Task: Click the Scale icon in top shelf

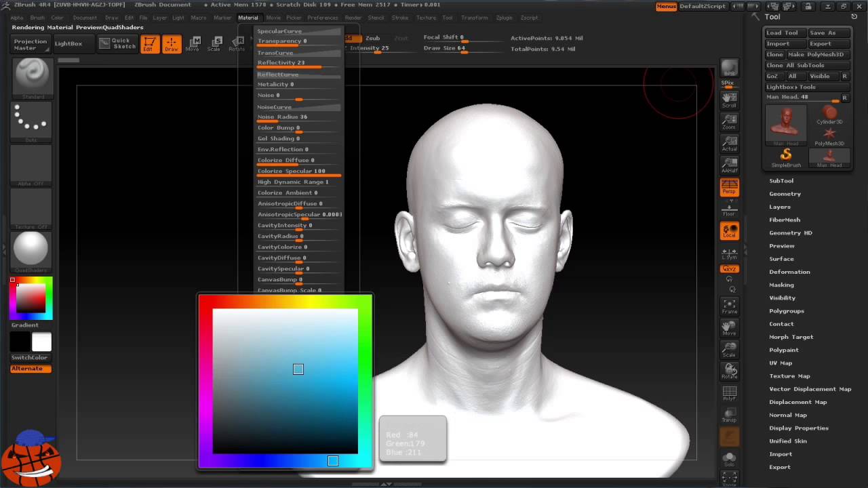Action: [214, 44]
